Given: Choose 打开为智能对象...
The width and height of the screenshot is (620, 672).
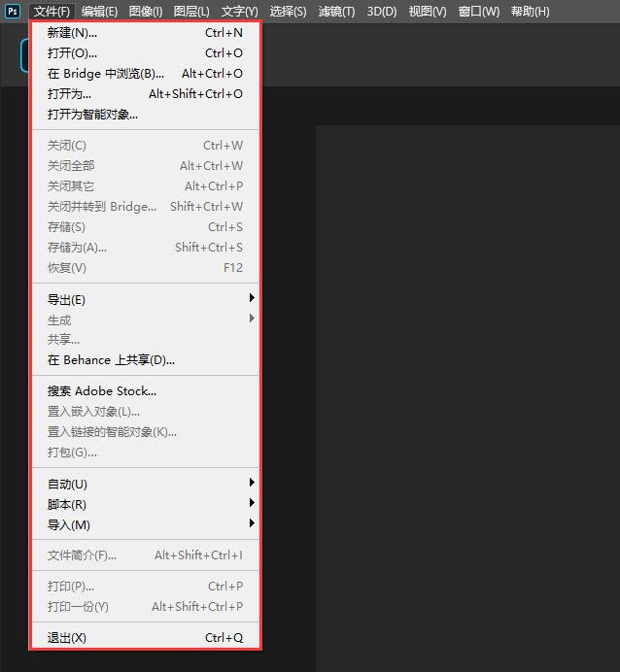Looking at the screenshot, I should point(146,115).
